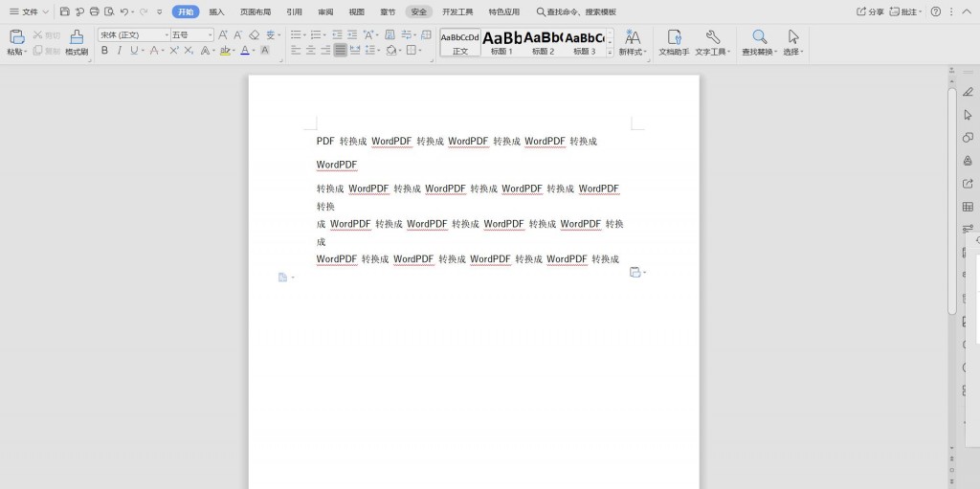This screenshot has height=489, width=980.
Task: Click the table icon in right sidebar
Action: pyautogui.click(x=968, y=207)
